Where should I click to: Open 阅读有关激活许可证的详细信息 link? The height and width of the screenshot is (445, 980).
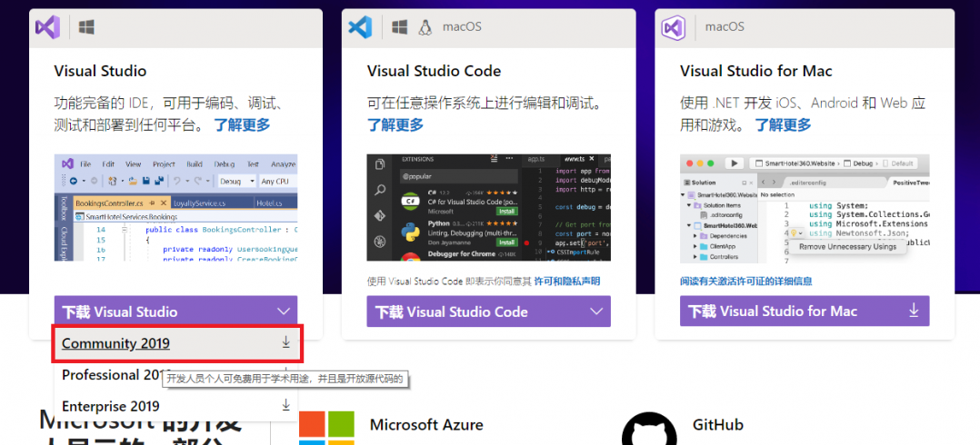tap(746, 282)
